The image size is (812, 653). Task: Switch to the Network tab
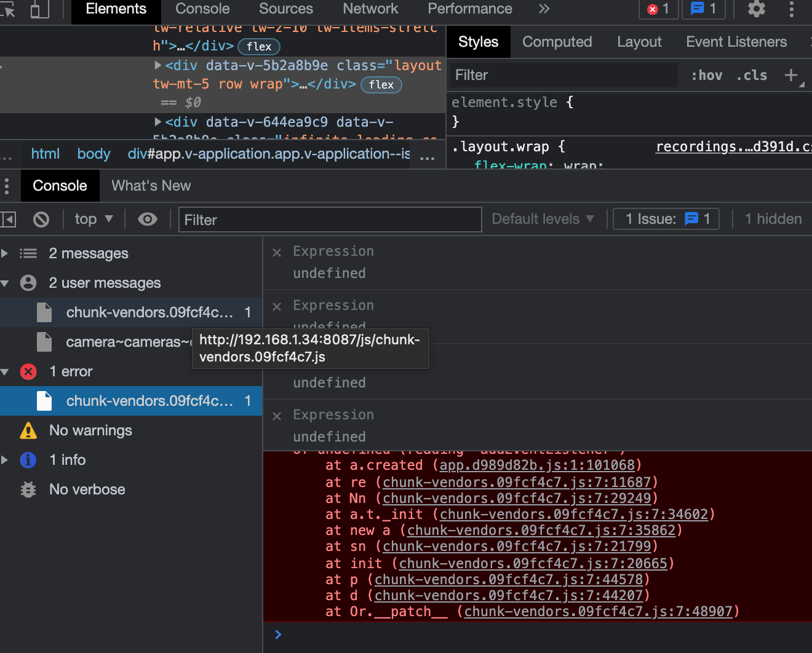370,9
